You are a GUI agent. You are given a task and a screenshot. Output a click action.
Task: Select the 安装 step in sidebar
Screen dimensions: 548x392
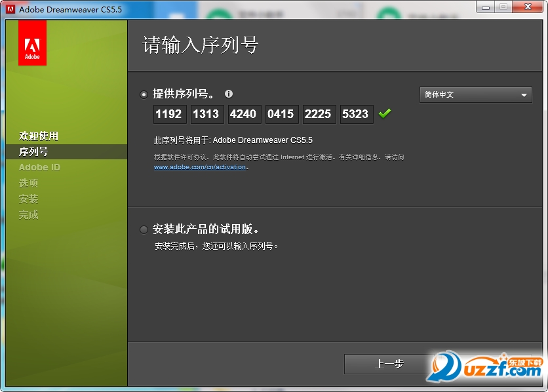click(x=28, y=199)
